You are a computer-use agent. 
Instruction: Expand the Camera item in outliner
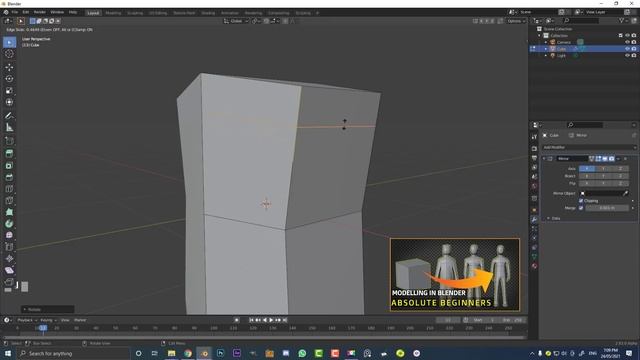click(546, 42)
